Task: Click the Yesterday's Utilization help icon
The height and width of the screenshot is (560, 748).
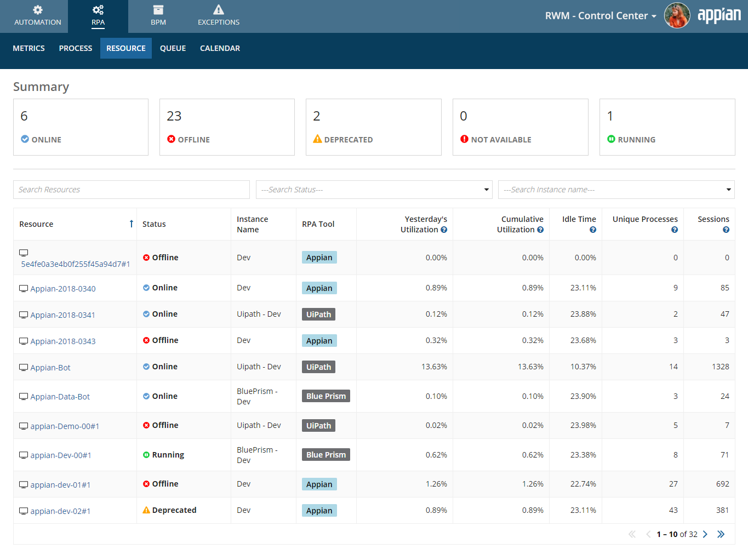Action: (x=444, y=230)
